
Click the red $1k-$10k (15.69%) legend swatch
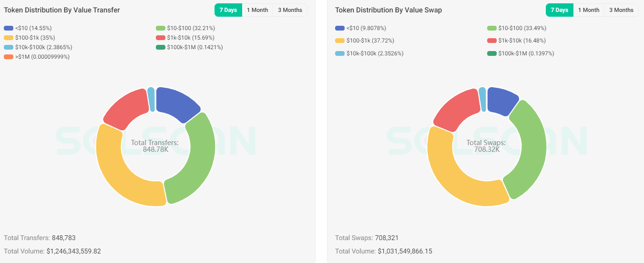point(160,38)
